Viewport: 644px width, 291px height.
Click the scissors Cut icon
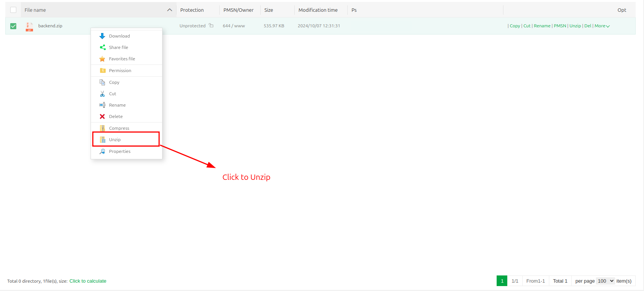[x=102, y=94]
